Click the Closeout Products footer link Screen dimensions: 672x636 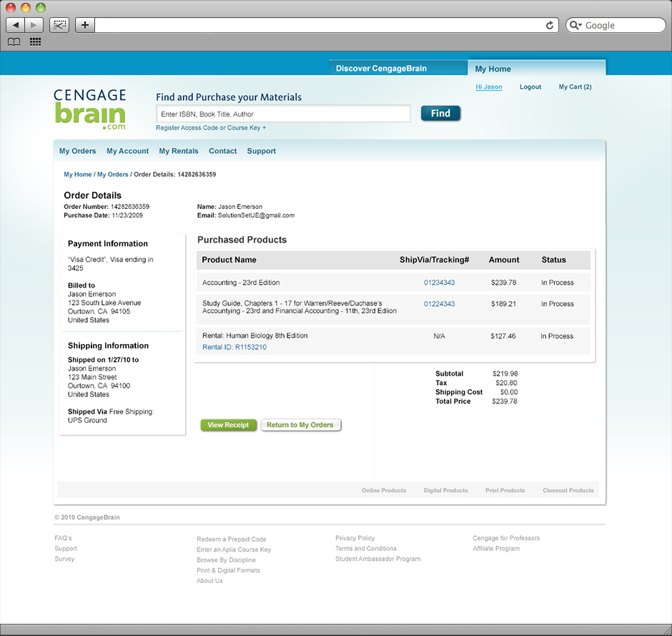(x=568, y=490)
